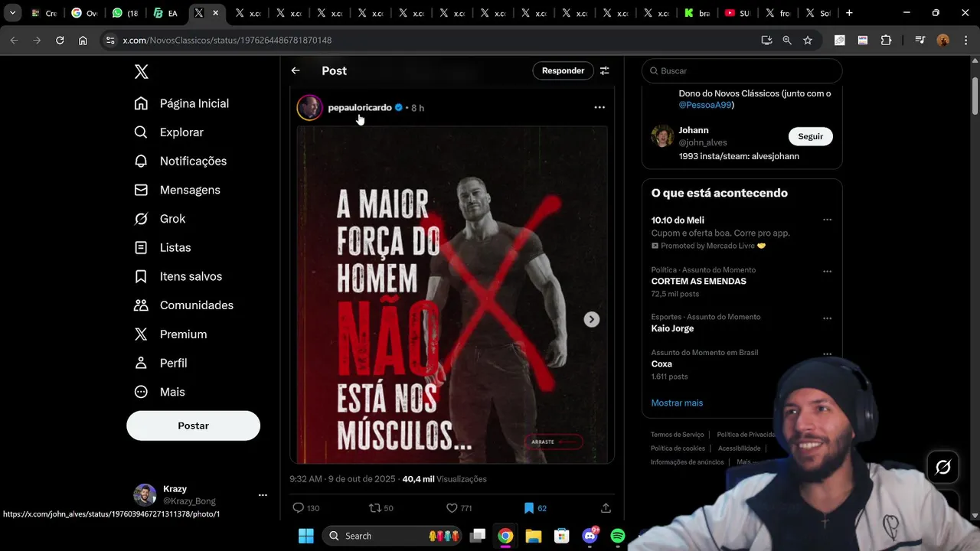The height and width of the screenshot is (551, 980).
Task: Open the Chrome tab search dropdown
Action: click(12, 13)
